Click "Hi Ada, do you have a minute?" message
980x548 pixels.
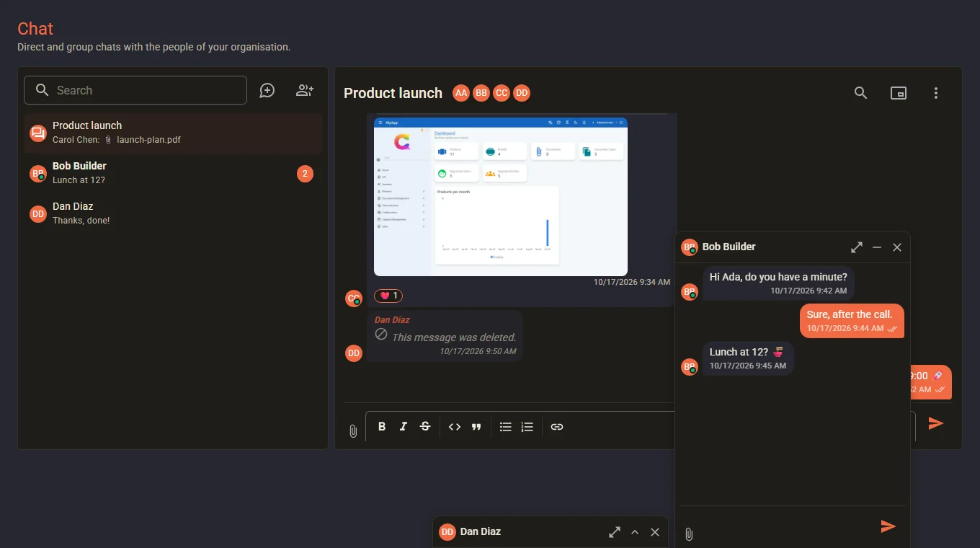click(778, 282)
